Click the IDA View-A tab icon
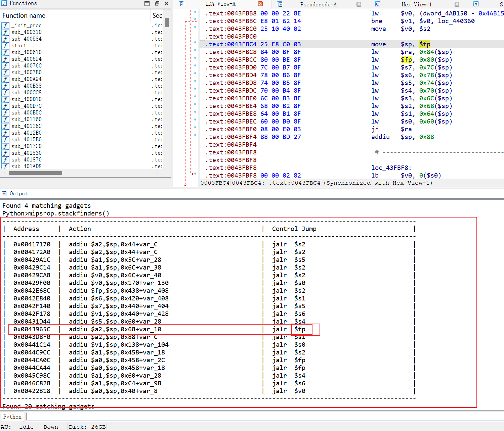 pyautogui.click(x=181, y=4)
